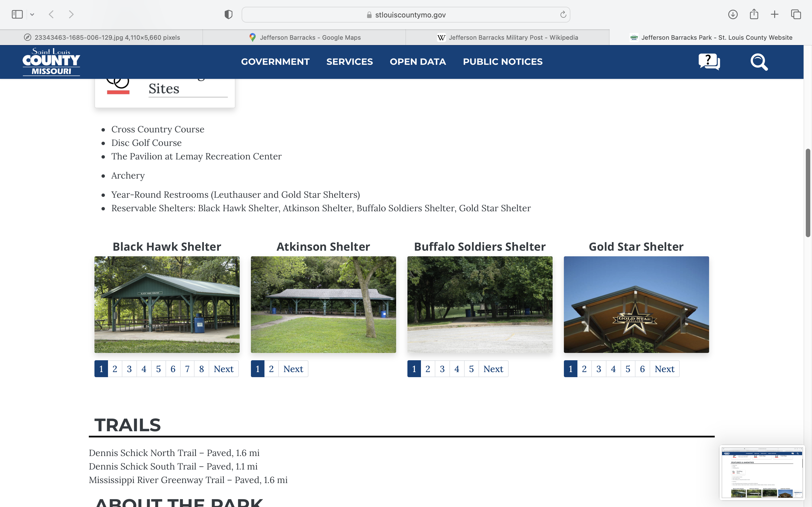The width and height of the screenshot is (812, 507).
Task: Click the site search magnifier icon
Action: click(759, 62)
